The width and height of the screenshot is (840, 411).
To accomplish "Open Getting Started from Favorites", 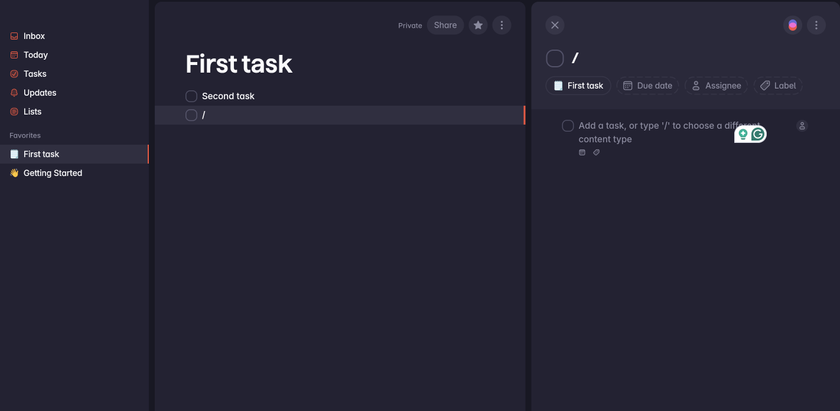I will pos(52,173).
